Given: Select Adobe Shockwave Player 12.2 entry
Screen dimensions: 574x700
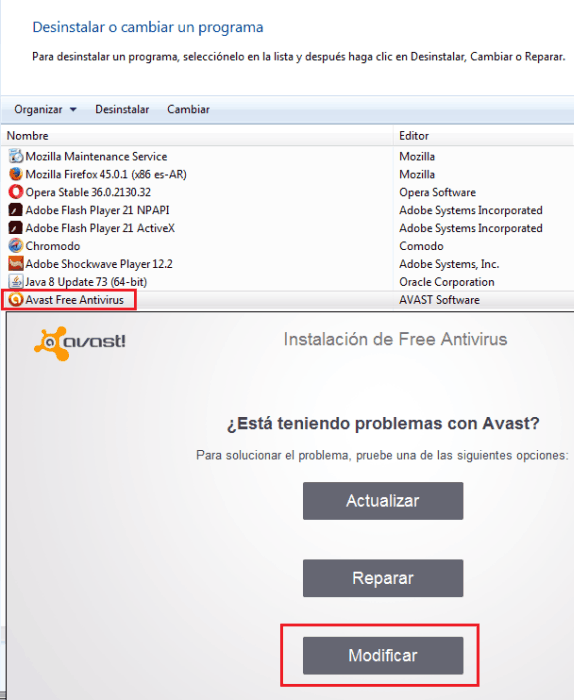Looking at the screenshot, I should pos(287,263).
